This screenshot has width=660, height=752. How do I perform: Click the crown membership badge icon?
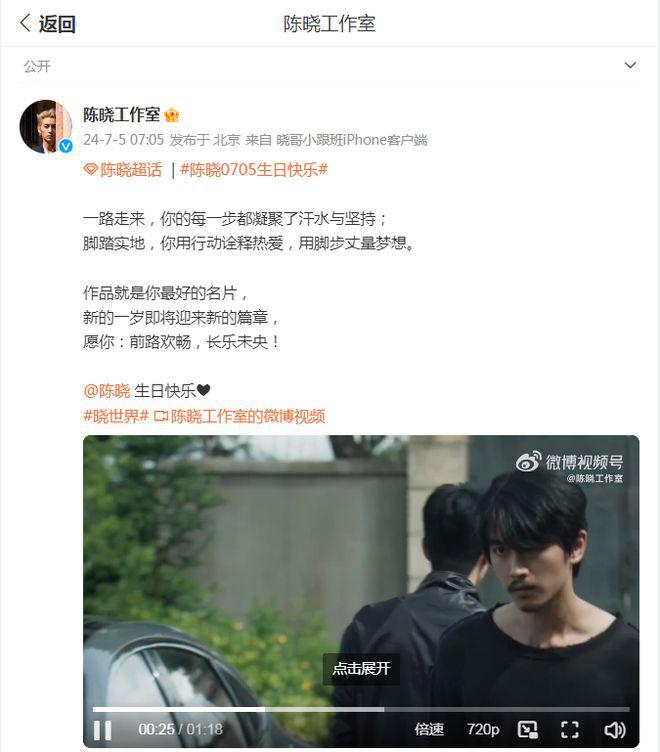click(x=171, y=115)
